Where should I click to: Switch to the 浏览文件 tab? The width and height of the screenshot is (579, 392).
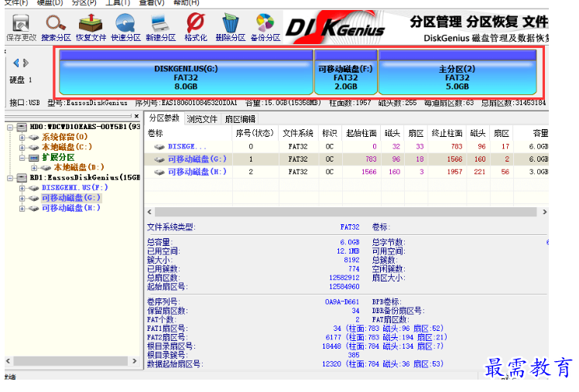click(x=202, y=119)
